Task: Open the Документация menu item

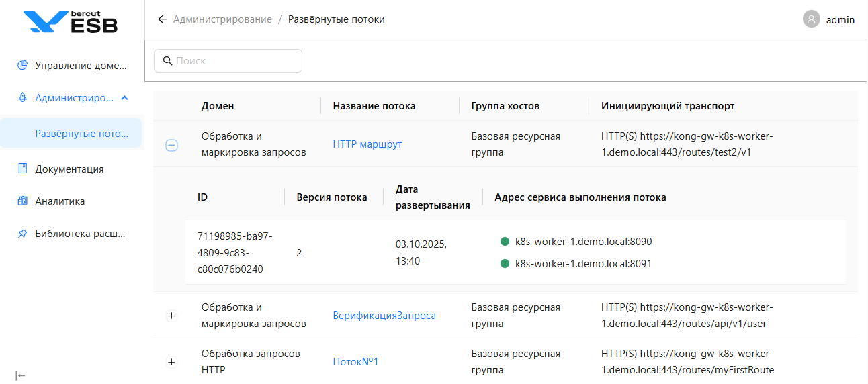Action: 69,169
